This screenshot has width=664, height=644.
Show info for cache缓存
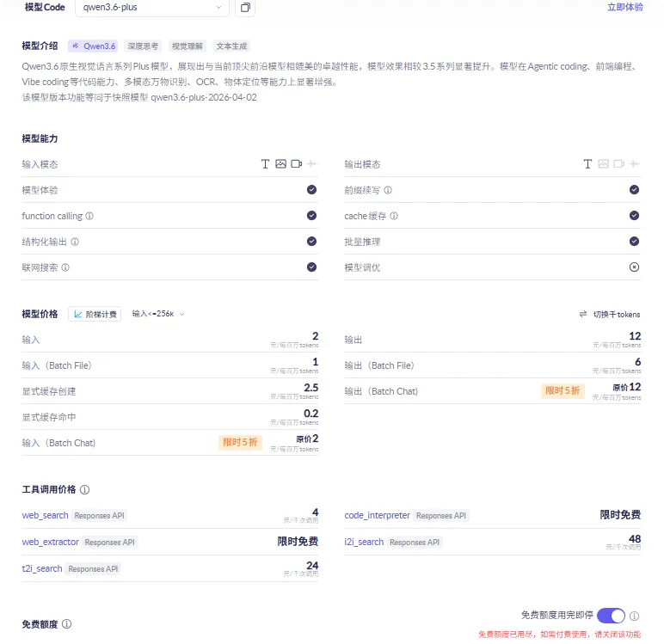point(394,216)
